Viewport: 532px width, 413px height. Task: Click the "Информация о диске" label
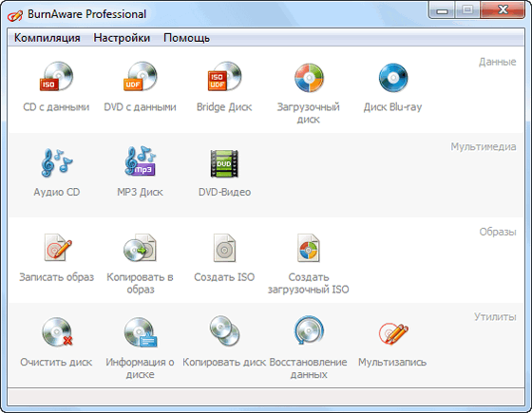(x=141, y=368)
